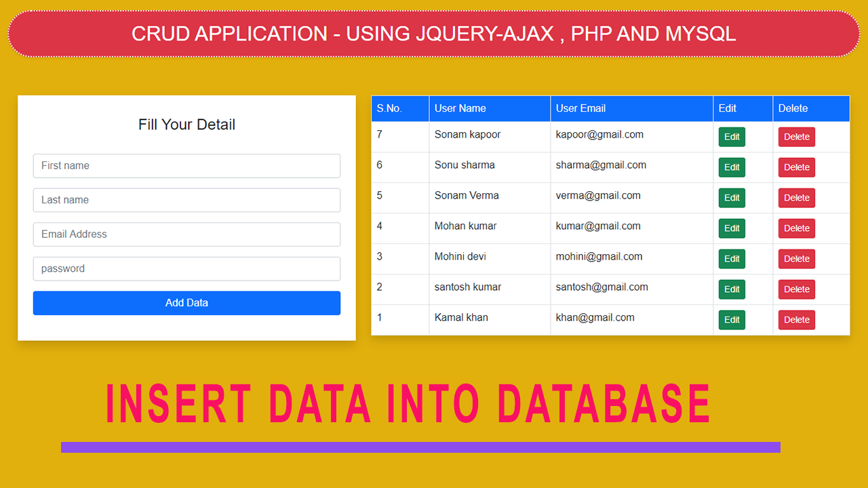
Task: Click the password input field
Action: [x=186, y=268]
